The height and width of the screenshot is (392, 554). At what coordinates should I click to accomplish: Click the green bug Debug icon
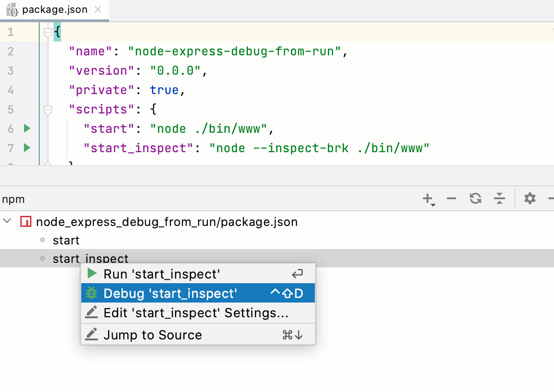click(92, 293)
